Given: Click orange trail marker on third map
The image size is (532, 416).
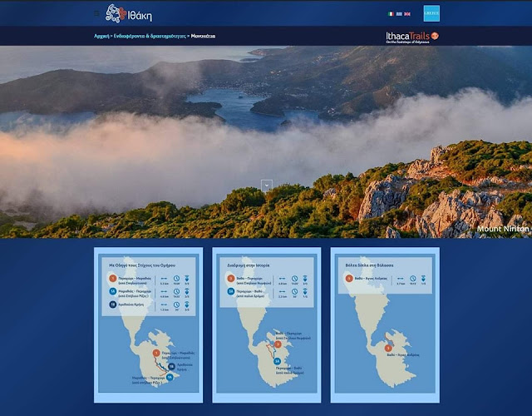Looking at the screenshot, I should coord(387,348).
